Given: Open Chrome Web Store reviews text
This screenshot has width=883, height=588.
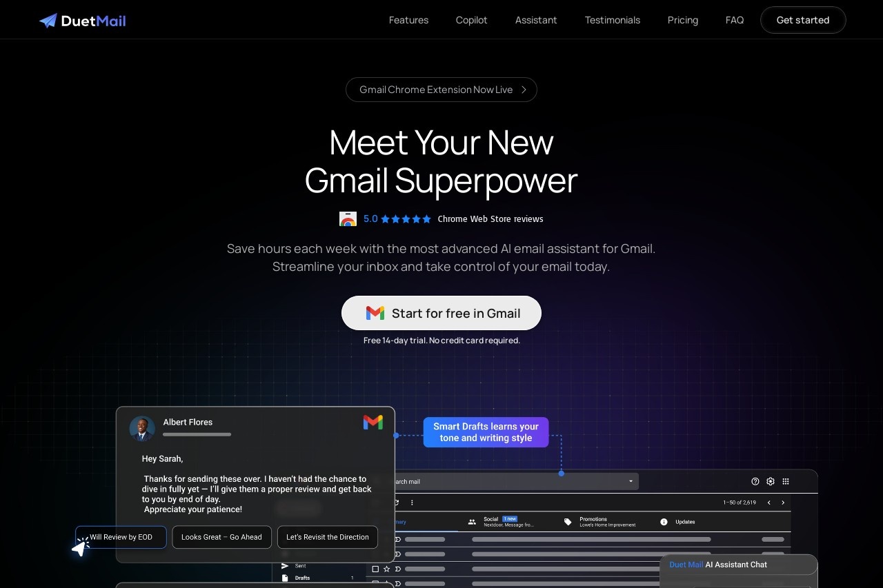Looking at the screenshot, I should click(490, 219).
